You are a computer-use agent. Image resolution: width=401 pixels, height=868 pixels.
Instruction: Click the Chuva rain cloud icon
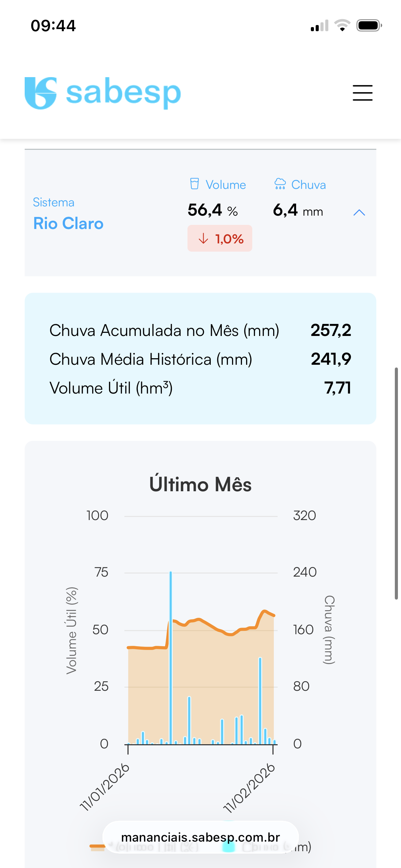click(280, 184)
